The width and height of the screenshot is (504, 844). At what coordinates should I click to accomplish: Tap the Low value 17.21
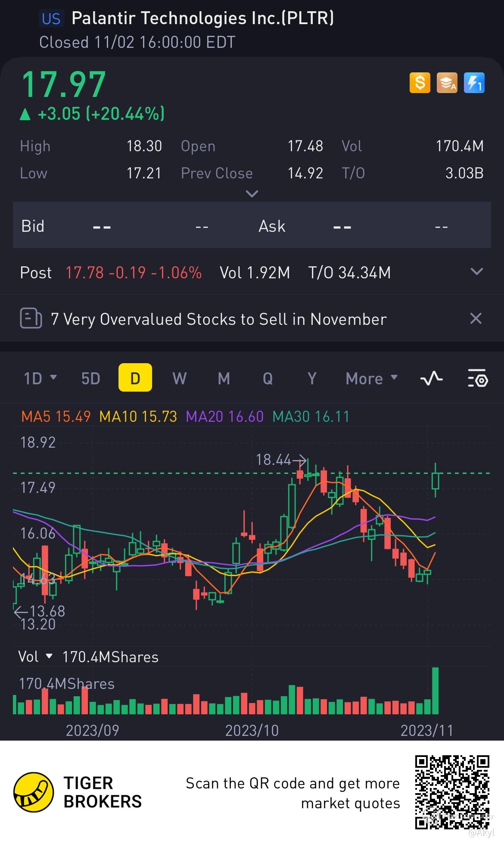pyautogui.click(x=144, y=173)
